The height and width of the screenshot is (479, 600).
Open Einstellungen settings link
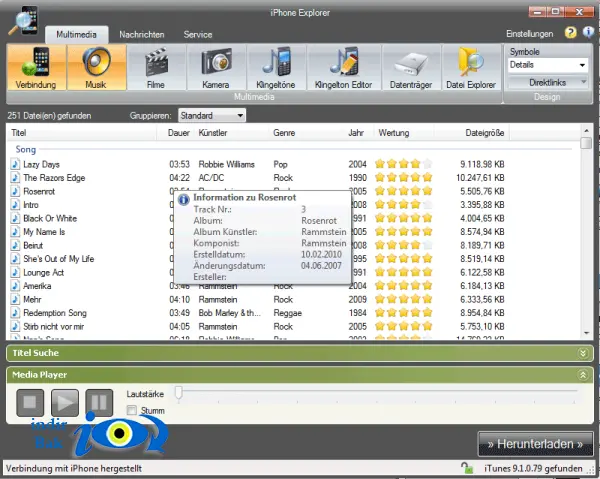point(530,34)
